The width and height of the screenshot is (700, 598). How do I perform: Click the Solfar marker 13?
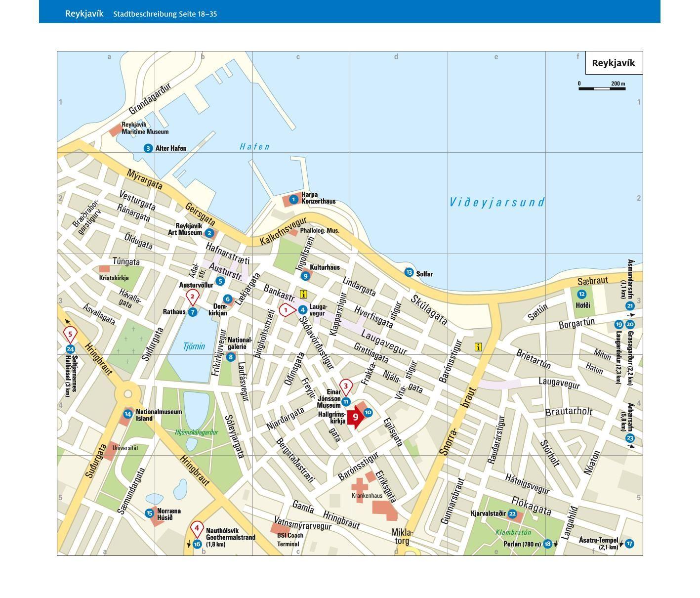pyautogui.click(x=409, y=272)
